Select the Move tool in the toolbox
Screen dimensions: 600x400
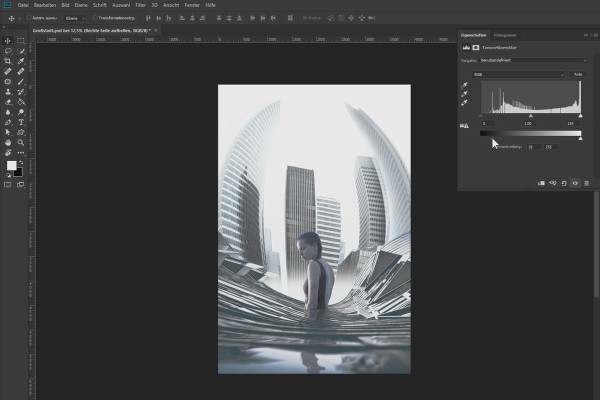tap(8, 41)
